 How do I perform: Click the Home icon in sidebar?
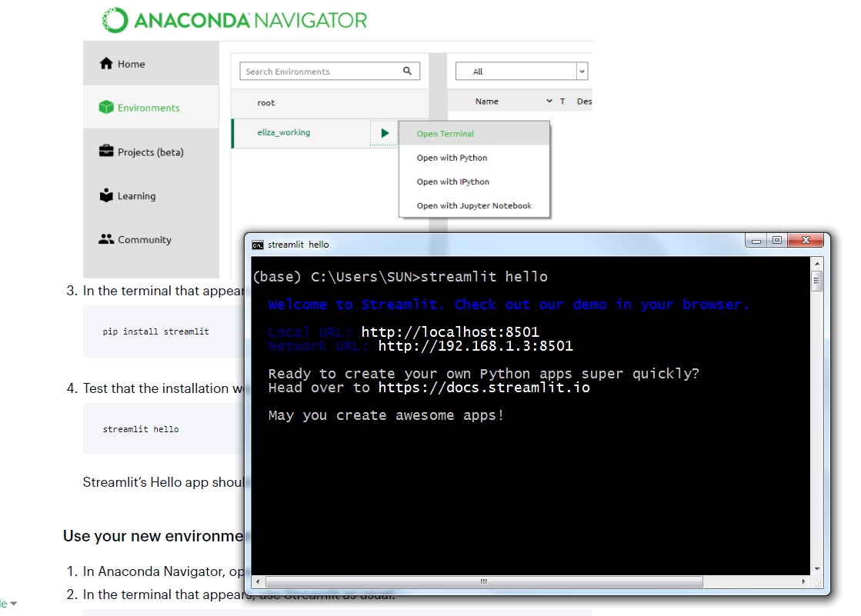pyautogui.click(x=106, y=64)
